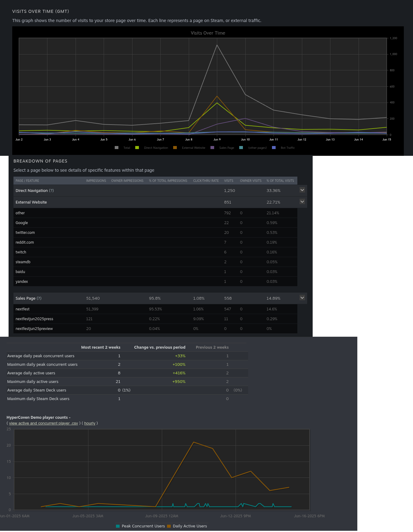Select the Sales Page row label

[x=25, y=298]
